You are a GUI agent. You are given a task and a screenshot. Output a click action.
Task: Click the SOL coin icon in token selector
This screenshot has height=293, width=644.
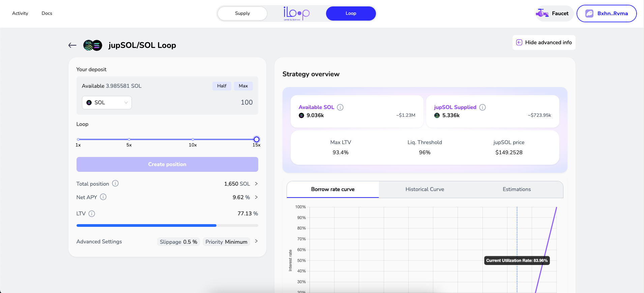[x=89, y=103]
